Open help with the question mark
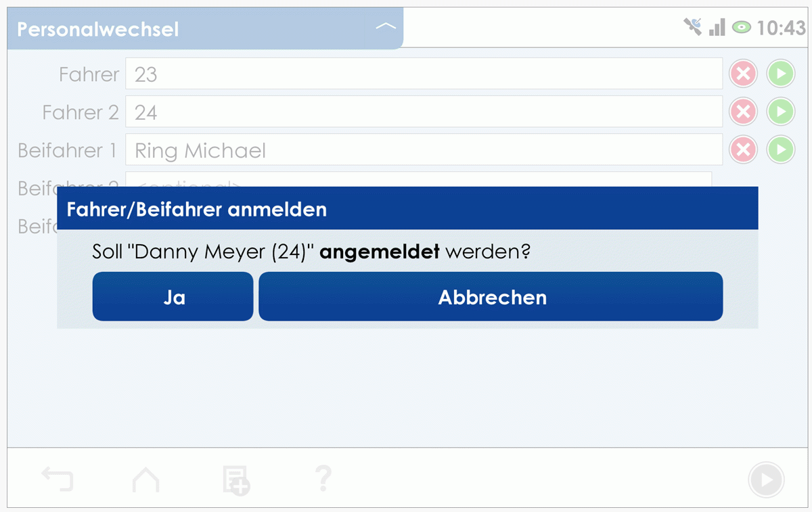This screenshot has width=812, height=512. [x=323, y=479]
